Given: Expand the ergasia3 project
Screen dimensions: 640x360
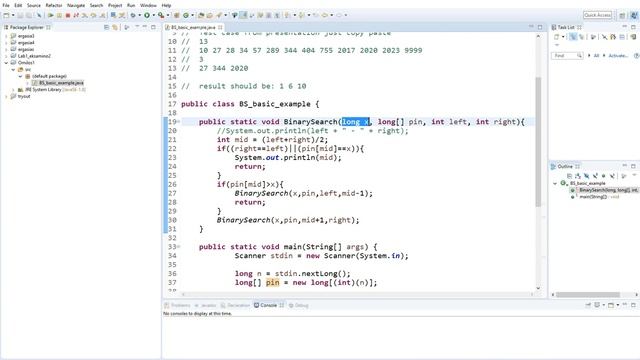Looking at the screenshot, I should pyautogui.click(x=6, y=36).
